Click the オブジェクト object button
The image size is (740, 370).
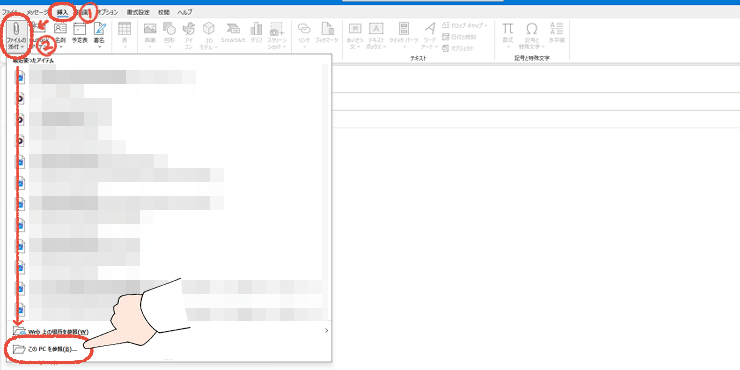[458, 48]
